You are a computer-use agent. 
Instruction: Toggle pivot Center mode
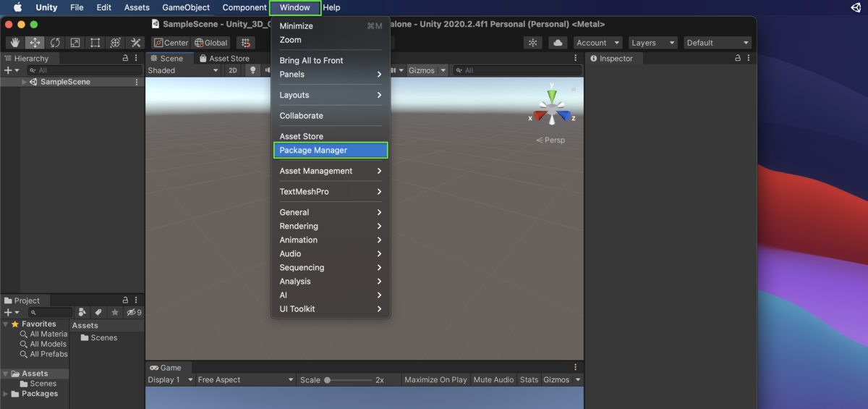(x=171, y=43)
